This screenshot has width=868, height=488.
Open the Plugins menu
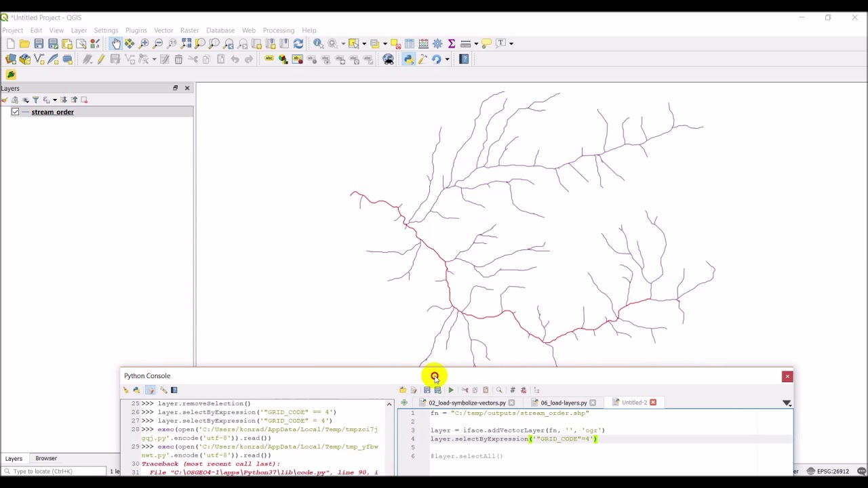[136, 30]
